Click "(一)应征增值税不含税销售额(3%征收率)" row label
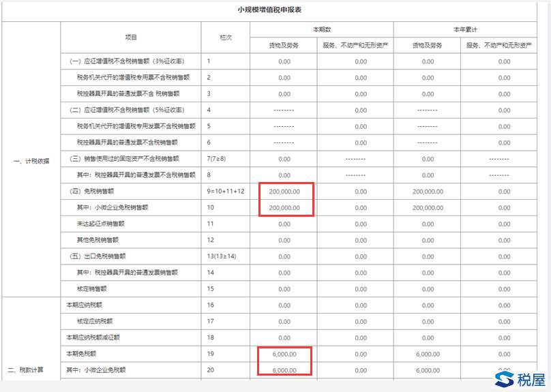Viewport: 551px width, 392px height. coord(127,61)
